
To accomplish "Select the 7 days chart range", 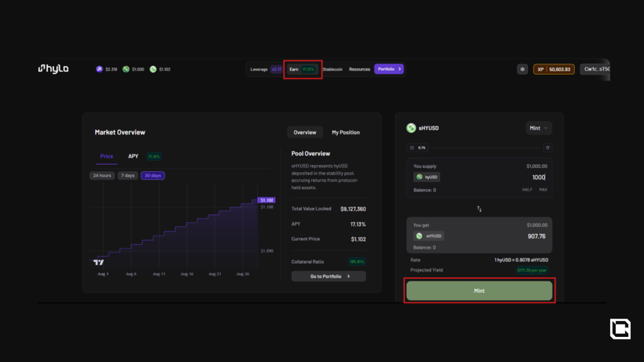I will 128,175.
